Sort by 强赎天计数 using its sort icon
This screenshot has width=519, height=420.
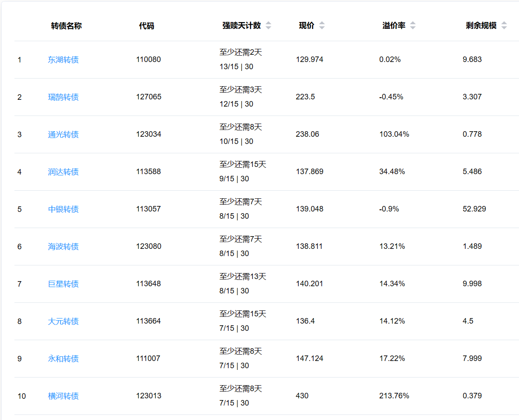tap(268, 25)
